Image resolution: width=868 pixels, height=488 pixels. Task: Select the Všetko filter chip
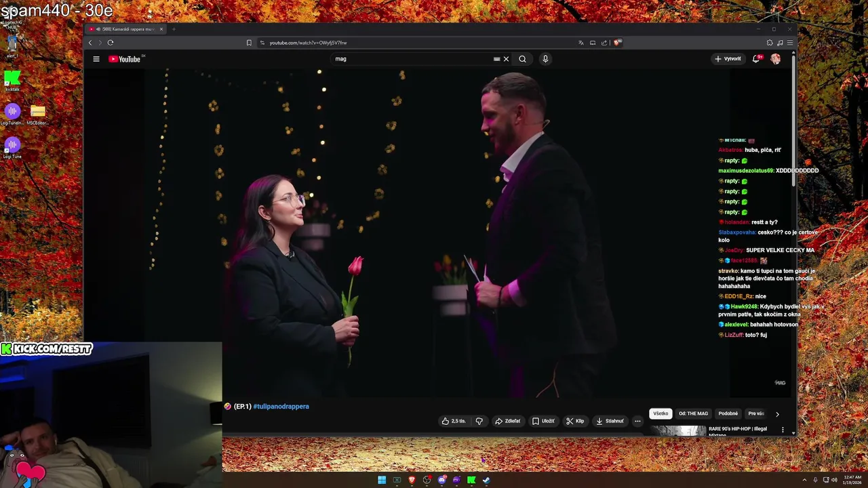pos(660,413)
